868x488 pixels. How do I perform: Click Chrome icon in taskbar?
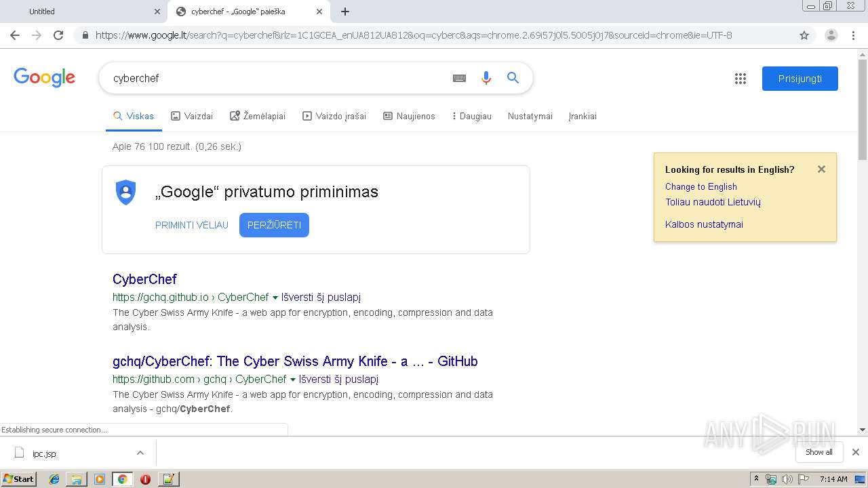(122, 479)
